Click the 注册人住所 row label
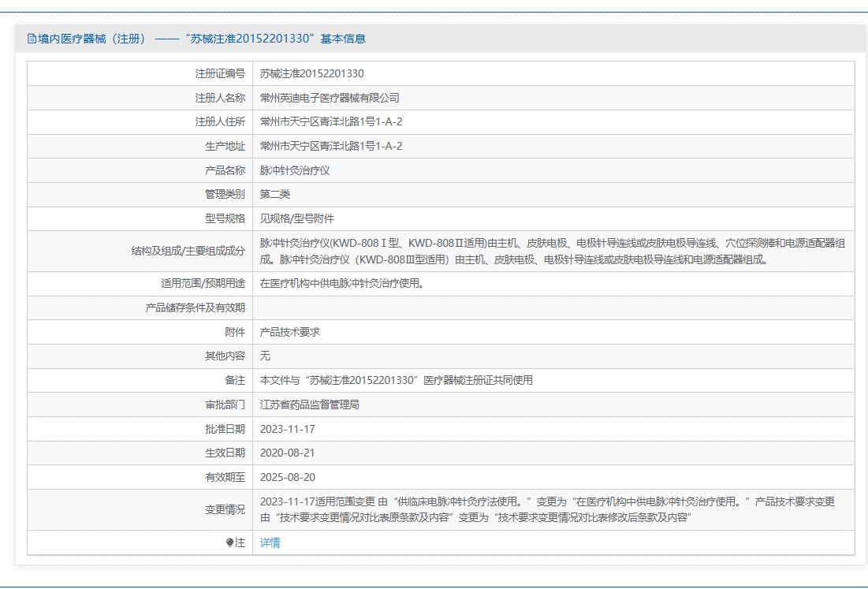868x589 pixels. (x=220, y=121)
